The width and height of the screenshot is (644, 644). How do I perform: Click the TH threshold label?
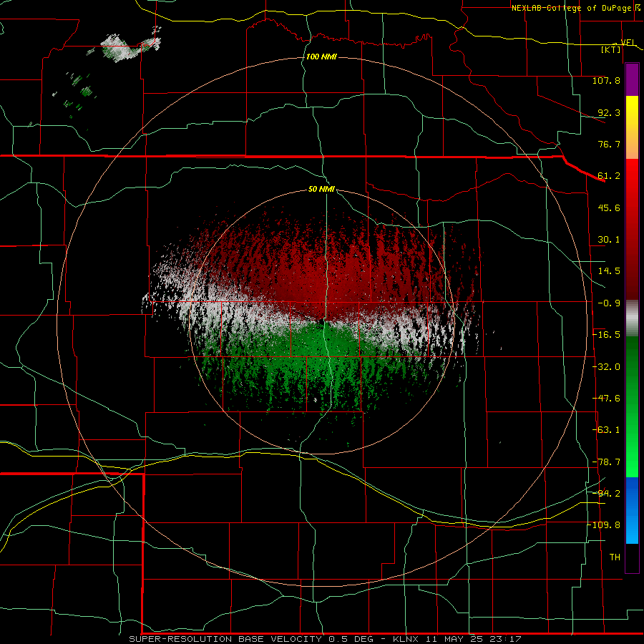(x=615, y=557)
